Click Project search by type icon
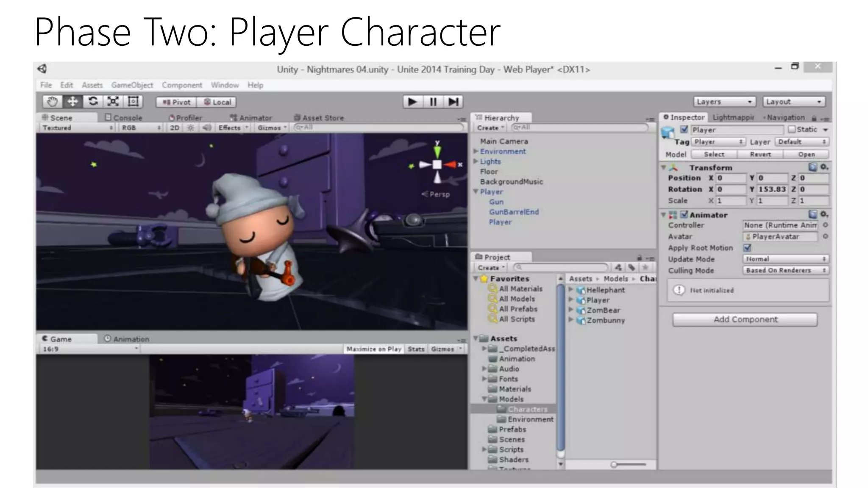Screen dimensions: 868x488 click(618, 267)
